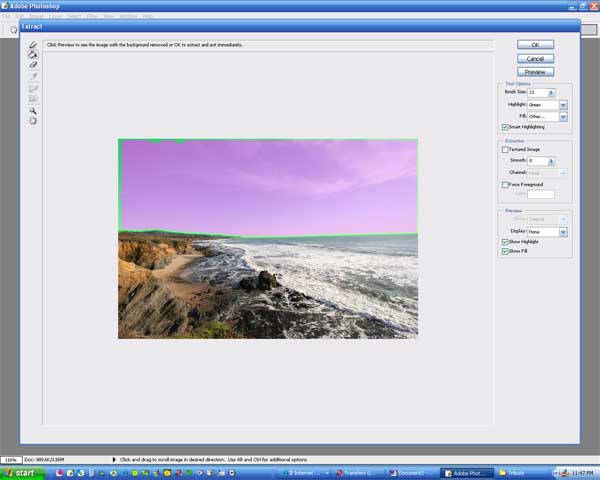Switch to the Internet taskbar group
Image resolution: width=600 pixels, height=480 pixels.
coord(305,473)
